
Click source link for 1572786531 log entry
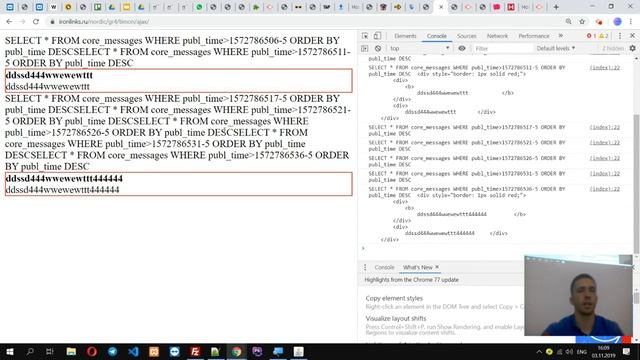pos(604,173)
